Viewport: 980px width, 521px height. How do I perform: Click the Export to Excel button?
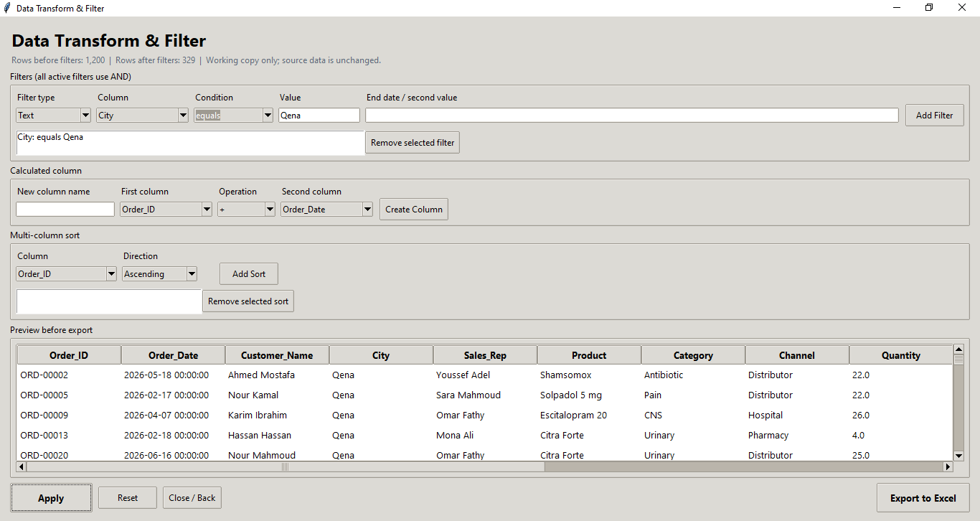923,498
